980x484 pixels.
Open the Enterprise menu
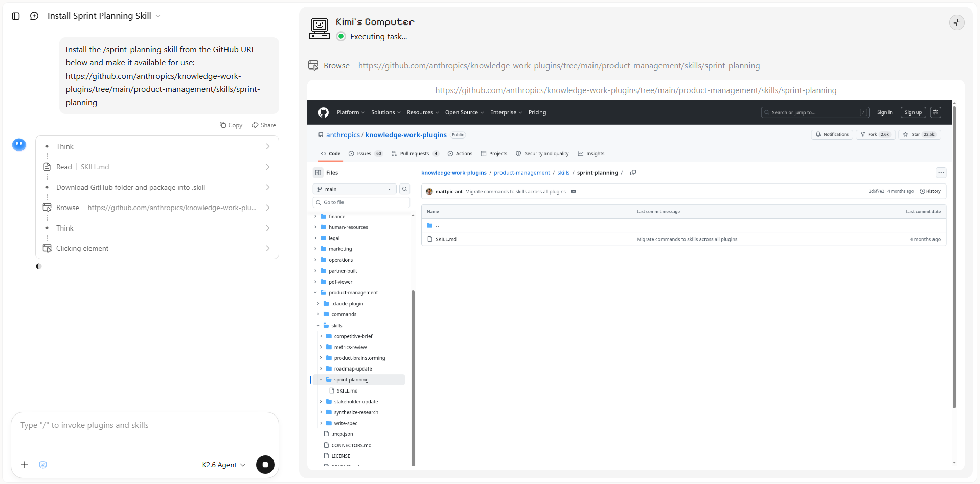(x=506, y=112)
